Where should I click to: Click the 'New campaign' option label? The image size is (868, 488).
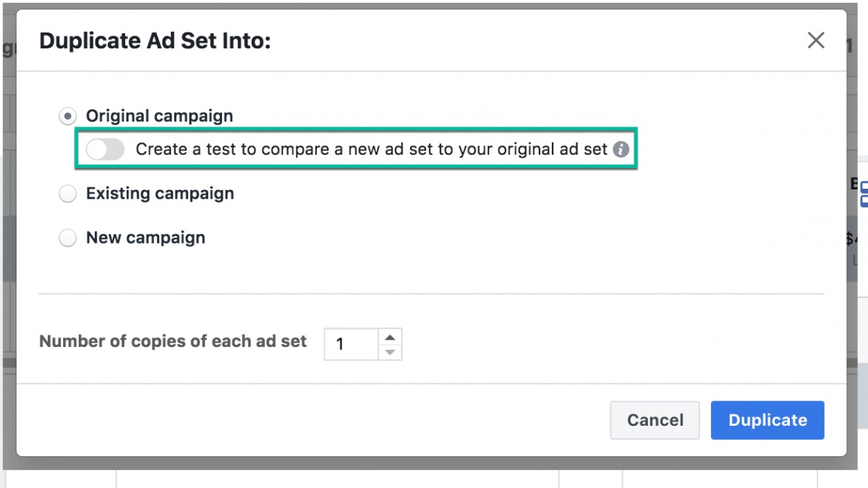pos(145,238)
